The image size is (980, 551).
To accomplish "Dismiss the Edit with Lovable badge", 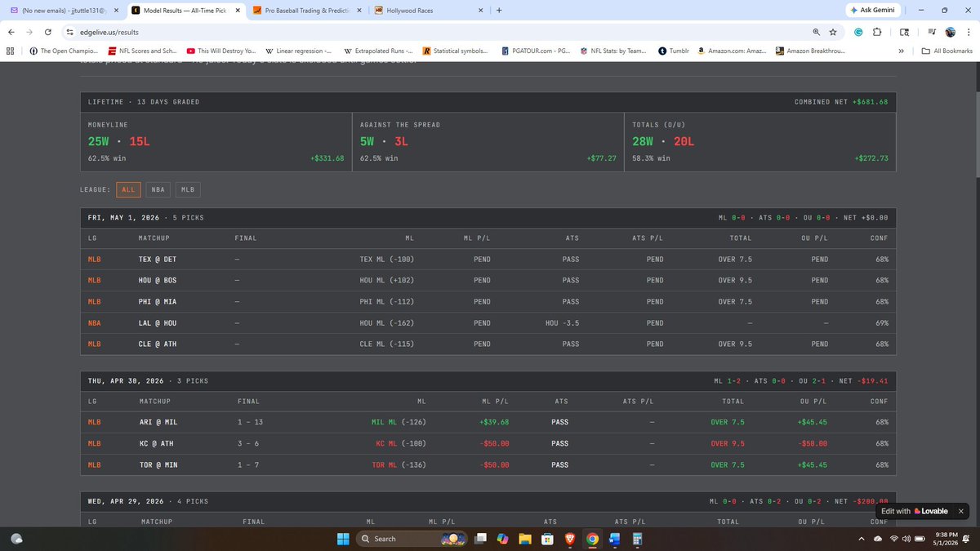I will (960, 511).
